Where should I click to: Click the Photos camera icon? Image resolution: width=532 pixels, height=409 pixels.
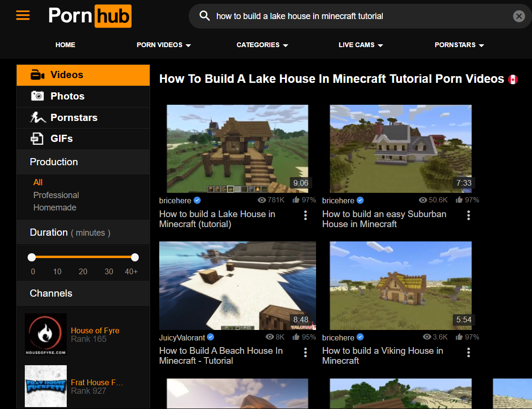click(37, 96)
